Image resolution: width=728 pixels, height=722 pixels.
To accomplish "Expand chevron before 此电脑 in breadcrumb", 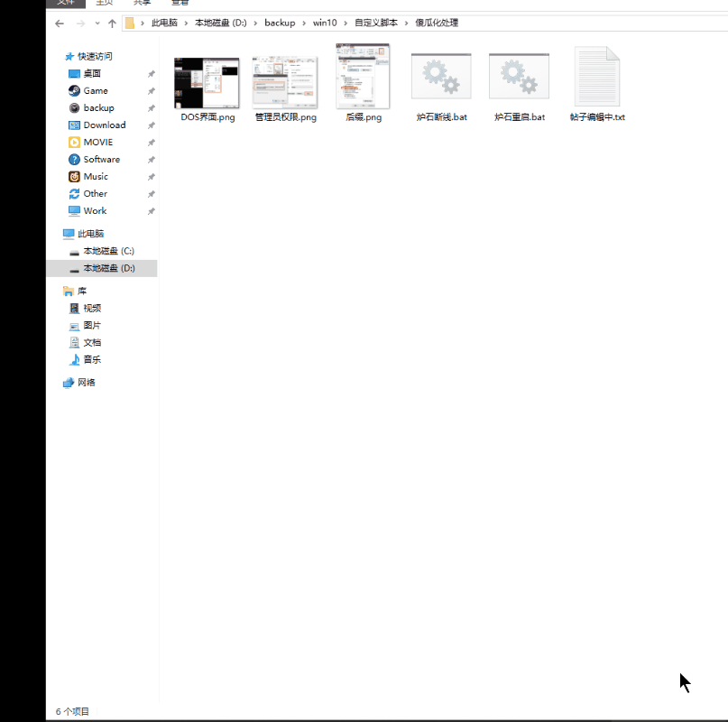I will coord(143,23).
